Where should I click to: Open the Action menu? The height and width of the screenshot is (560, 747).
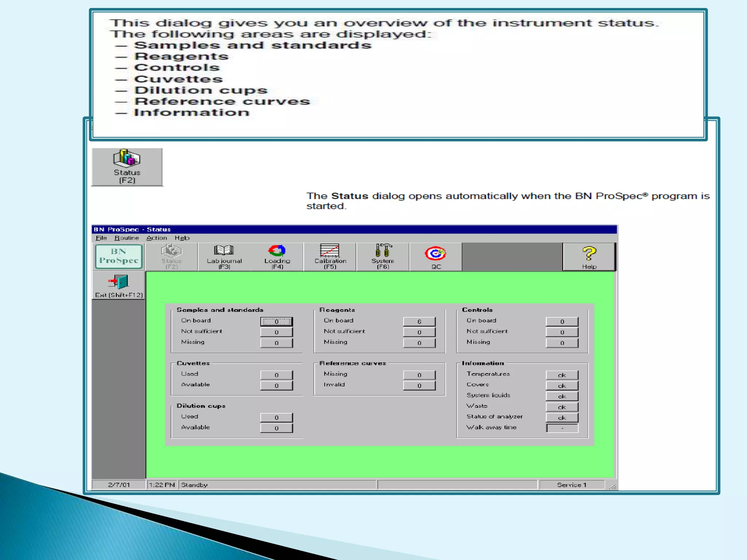click(x=156, y=238)
